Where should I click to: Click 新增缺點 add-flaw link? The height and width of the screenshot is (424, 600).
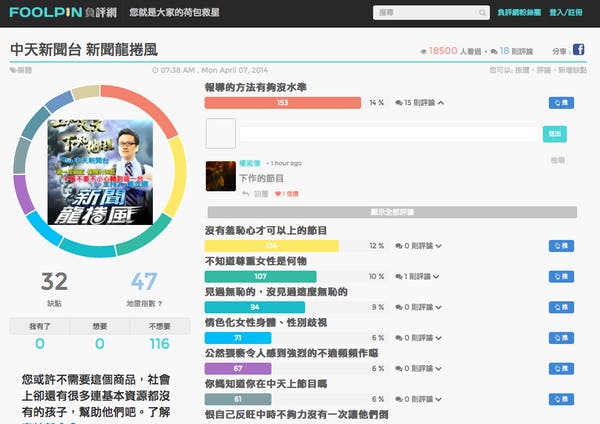point(572,70)
